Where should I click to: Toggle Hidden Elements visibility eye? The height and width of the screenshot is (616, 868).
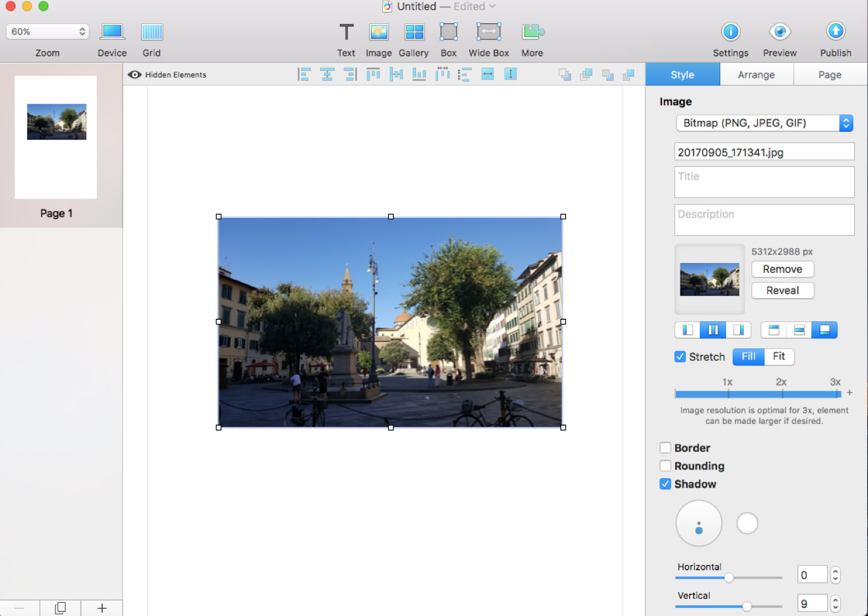pos(135,75)
